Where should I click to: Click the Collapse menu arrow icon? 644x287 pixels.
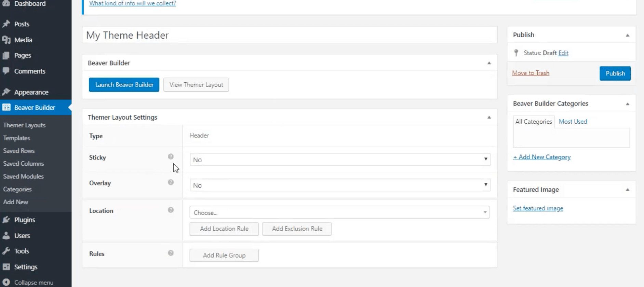click(6, 282)
